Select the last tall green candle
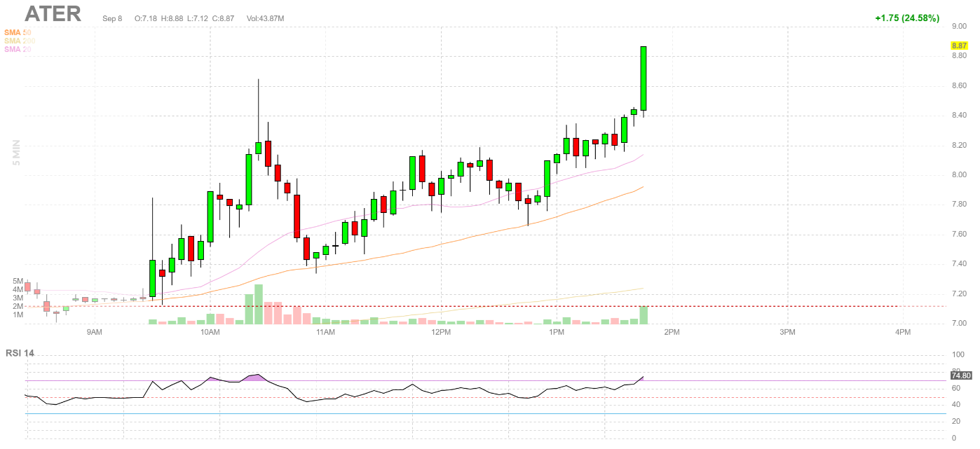This screenshot has width=980, height=449. click(643, 78)
